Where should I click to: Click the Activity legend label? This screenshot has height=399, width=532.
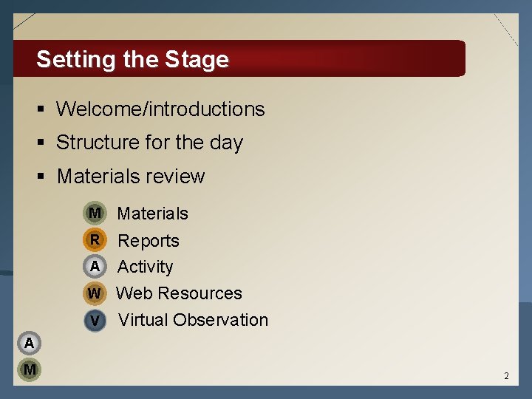(x=146, y=267)
